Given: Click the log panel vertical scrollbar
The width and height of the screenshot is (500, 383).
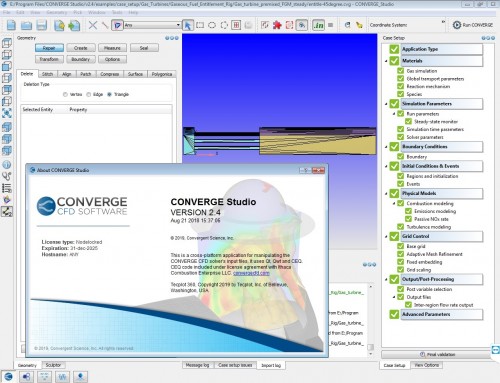Looking at the screenshot, I should 370,319.
